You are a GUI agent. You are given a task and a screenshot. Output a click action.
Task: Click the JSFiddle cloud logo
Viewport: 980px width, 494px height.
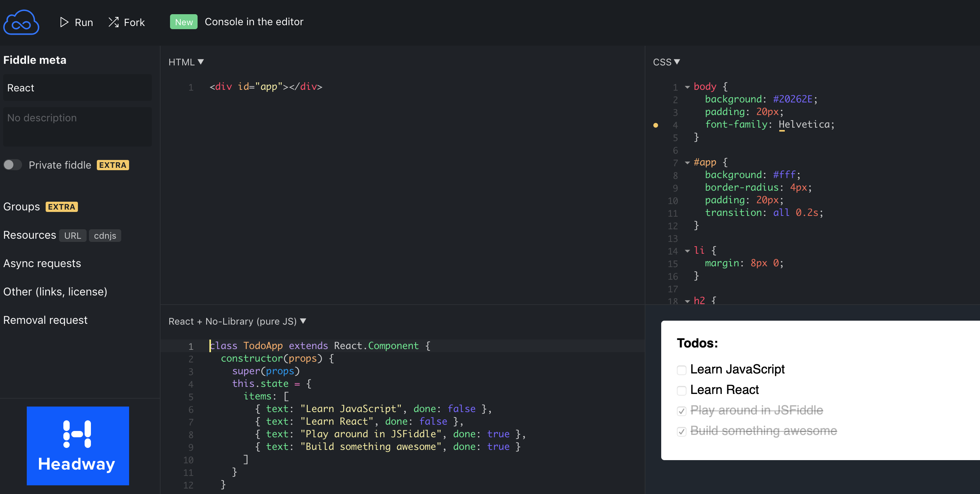coord(21,22)
